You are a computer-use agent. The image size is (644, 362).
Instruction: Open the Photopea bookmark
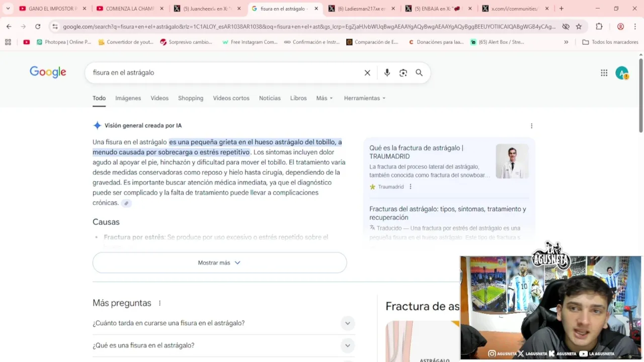pyautogui.click(x=64, y=42)
